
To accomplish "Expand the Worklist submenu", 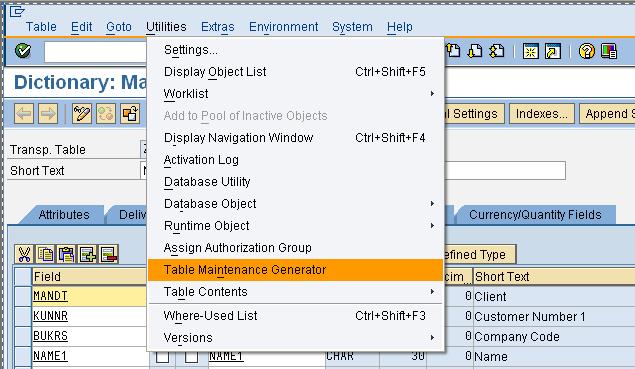I will click(x=296, y=94).
